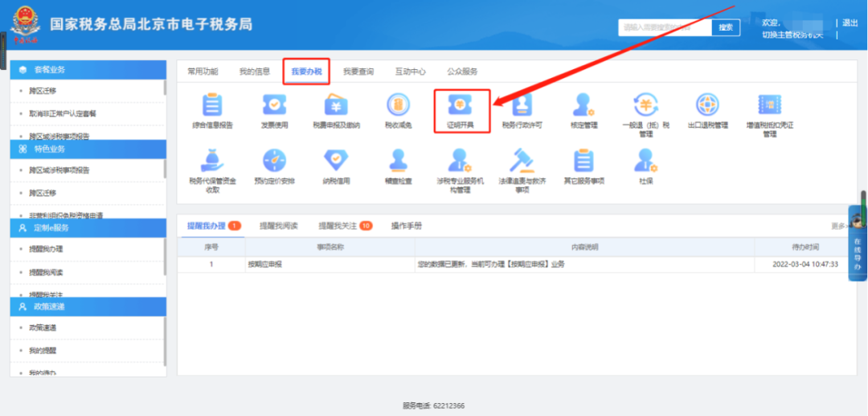Click 服务电话: 62212366 footer text
Image resolution: width=868 pixels, height=416 pixels.
[433, 406]
